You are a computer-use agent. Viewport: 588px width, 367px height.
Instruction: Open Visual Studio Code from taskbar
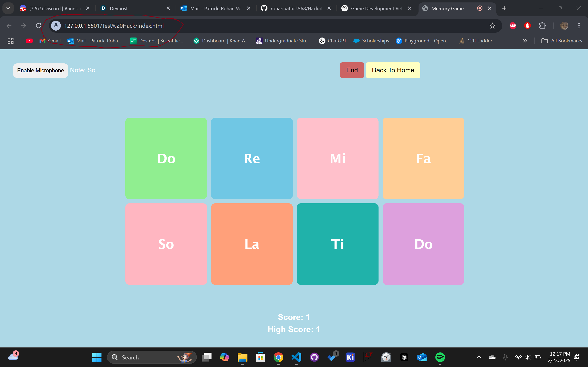click(x=296, y=357)
